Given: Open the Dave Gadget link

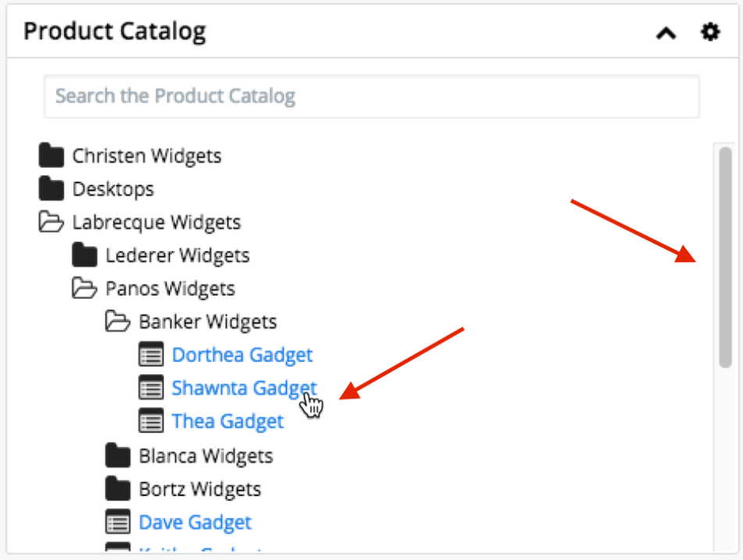Looking at the screenshot, I should (x=195, y=522).
